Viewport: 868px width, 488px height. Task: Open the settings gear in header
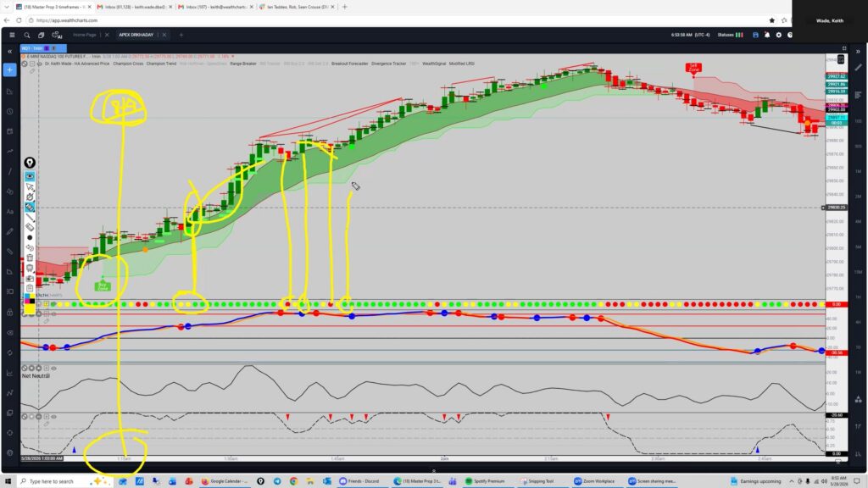[x=779, y=35]
